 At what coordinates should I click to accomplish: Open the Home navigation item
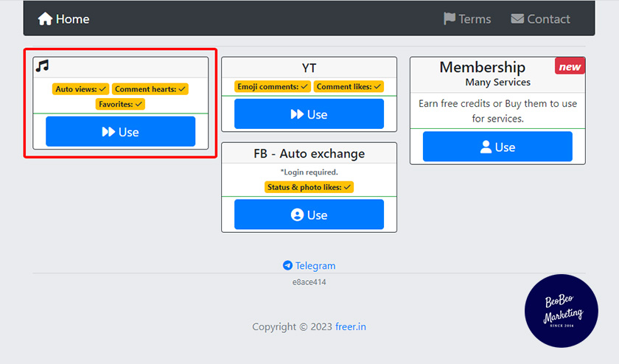64,19
